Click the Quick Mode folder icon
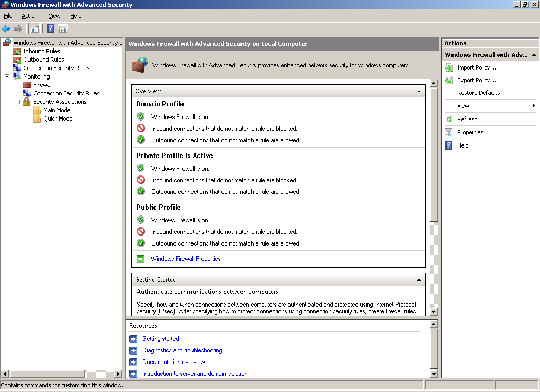 point(37,119)
